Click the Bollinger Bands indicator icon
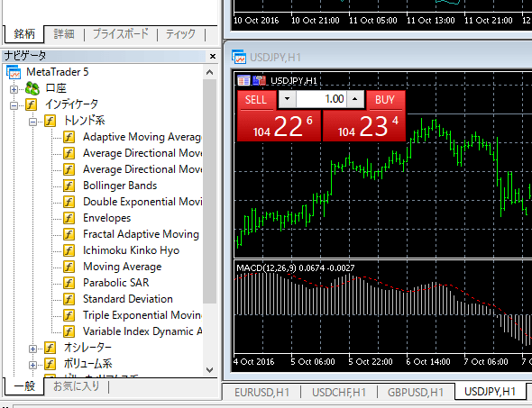532x408 pixels. click(x=69, y=186)
